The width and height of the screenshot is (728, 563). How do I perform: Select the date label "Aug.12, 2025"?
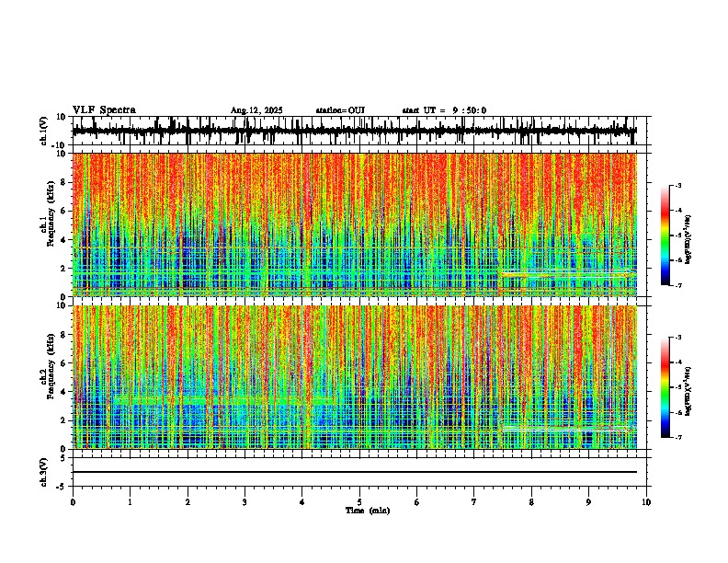[x=256, y=110]
